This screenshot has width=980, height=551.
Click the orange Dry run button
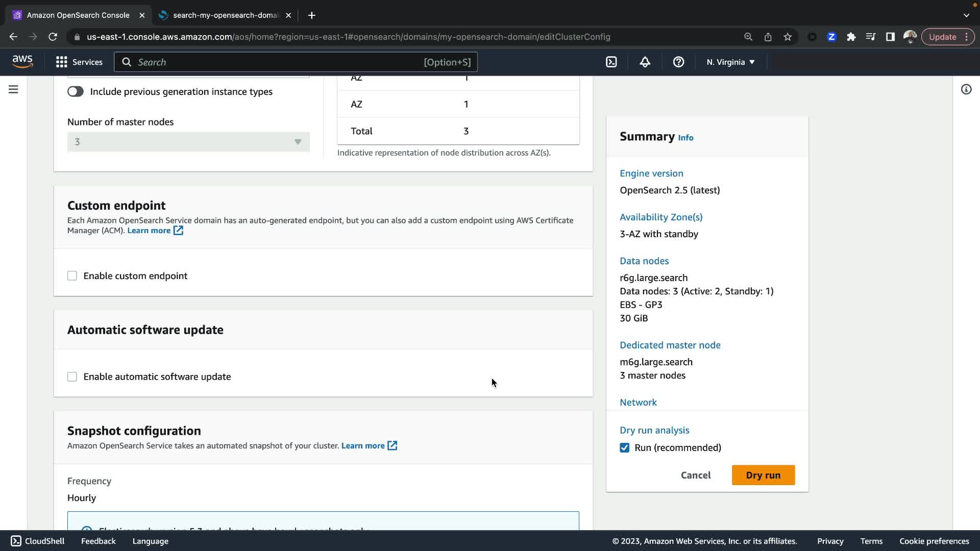763,475
